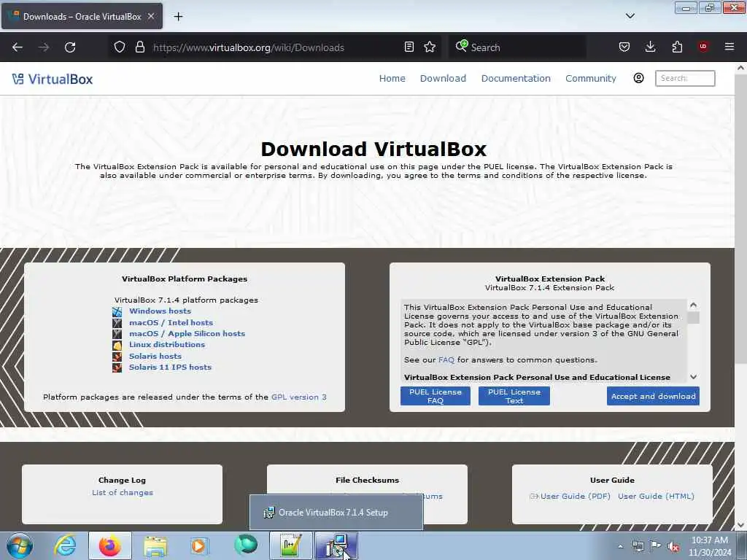Click the Linux distributions package icon
747x560 pixels.
click(x=117, y=345)
